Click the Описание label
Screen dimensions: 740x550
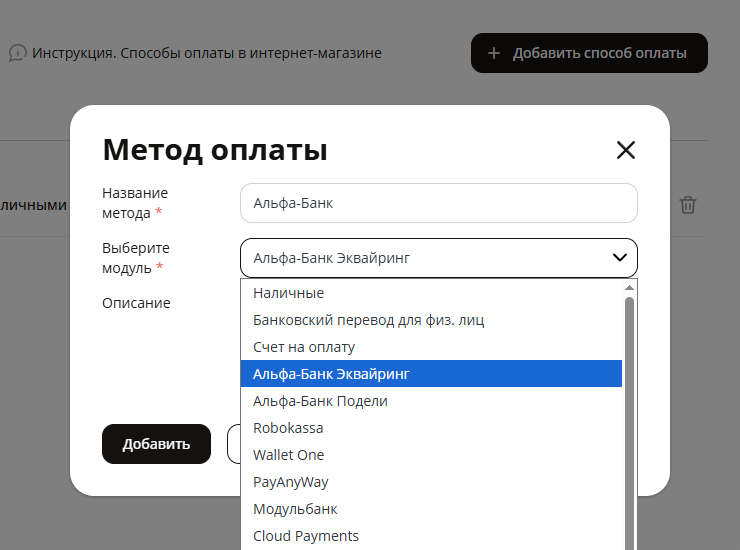tap(136, 303)
